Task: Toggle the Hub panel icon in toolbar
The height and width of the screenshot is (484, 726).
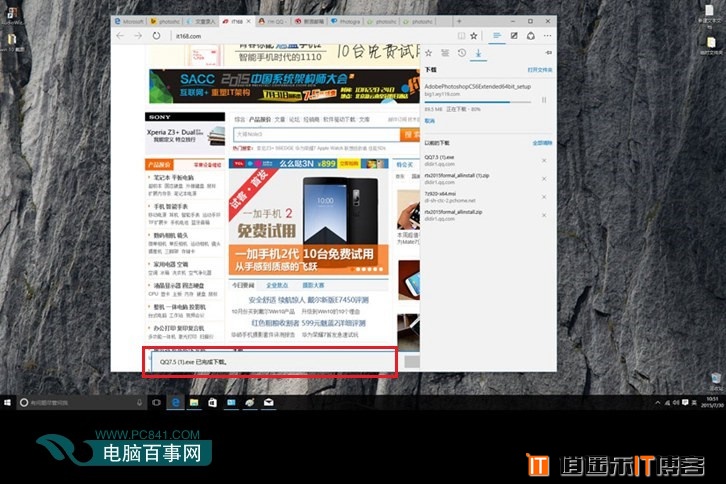Action: [497, 36]
